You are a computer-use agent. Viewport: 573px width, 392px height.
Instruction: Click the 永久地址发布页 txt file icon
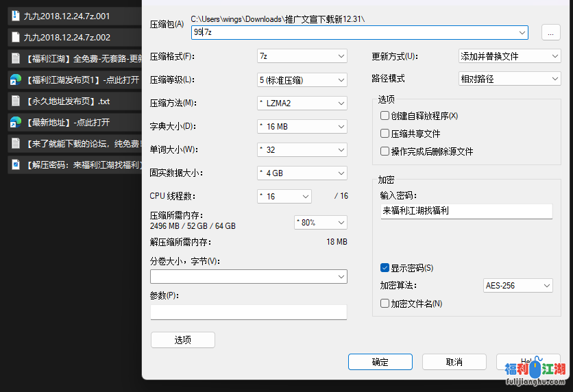click(x=15, y=101)
